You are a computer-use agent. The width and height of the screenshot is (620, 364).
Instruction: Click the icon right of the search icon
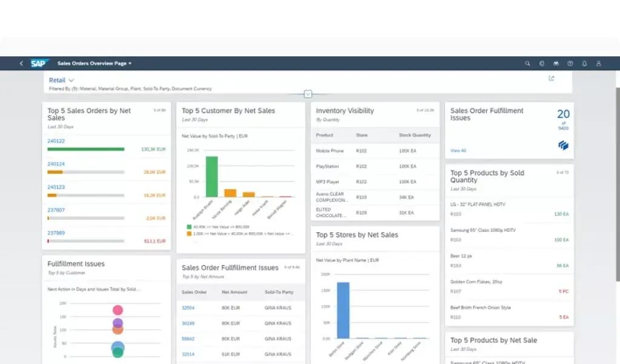(541, 63)
